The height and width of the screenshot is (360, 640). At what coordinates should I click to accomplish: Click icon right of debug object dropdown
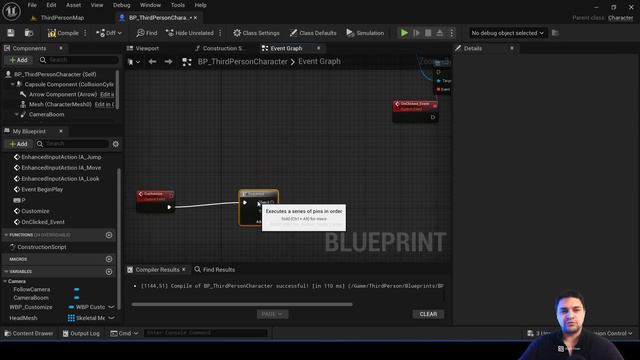[x=555, y=33]
